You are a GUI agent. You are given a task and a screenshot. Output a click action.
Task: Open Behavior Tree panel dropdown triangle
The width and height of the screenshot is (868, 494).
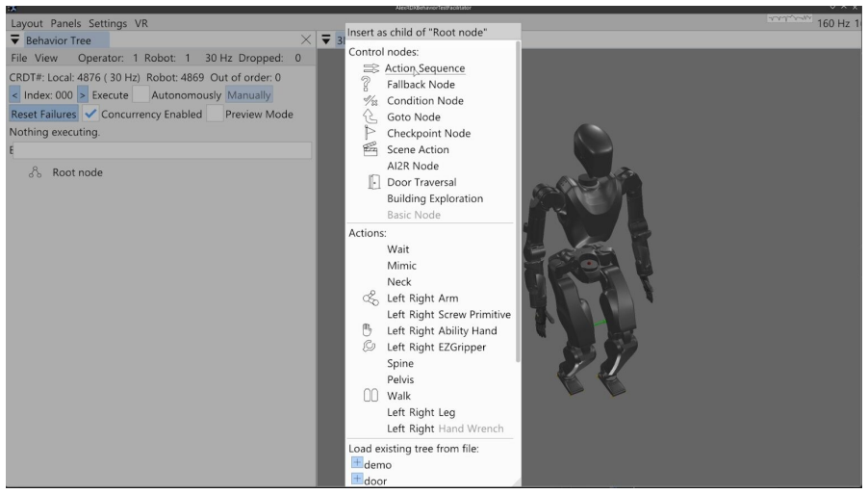point(15,39)
